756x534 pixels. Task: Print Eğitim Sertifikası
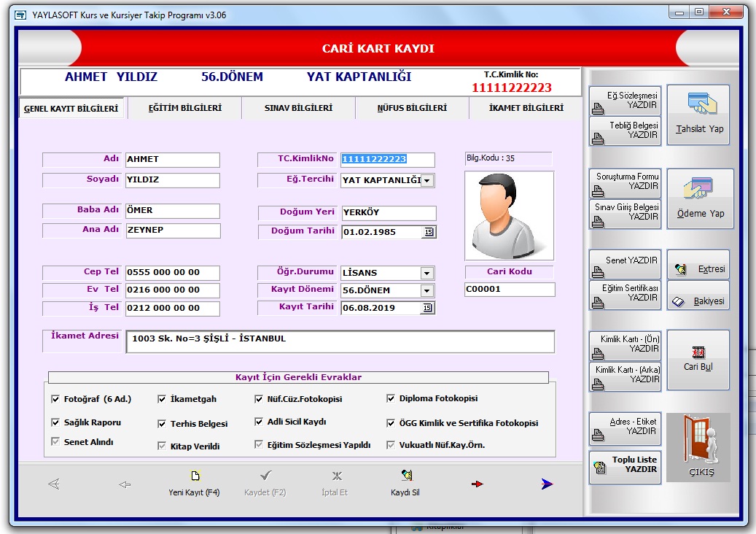[625, 295]
